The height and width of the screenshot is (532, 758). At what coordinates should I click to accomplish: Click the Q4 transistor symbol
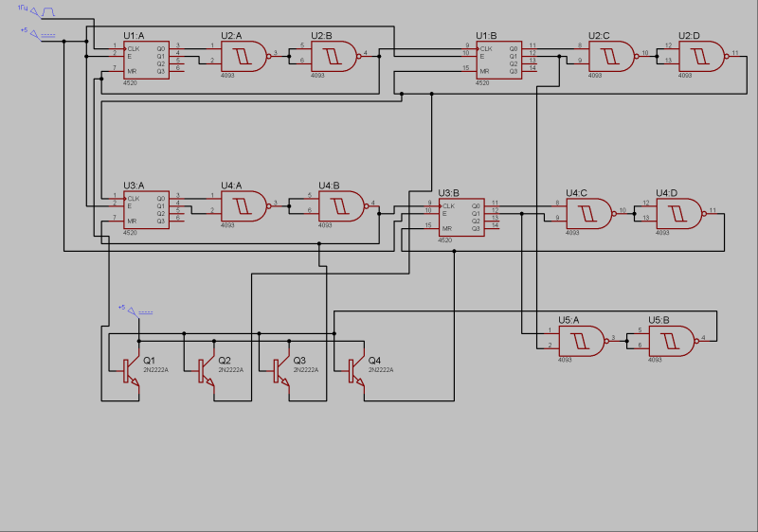[x=356, y=371]
